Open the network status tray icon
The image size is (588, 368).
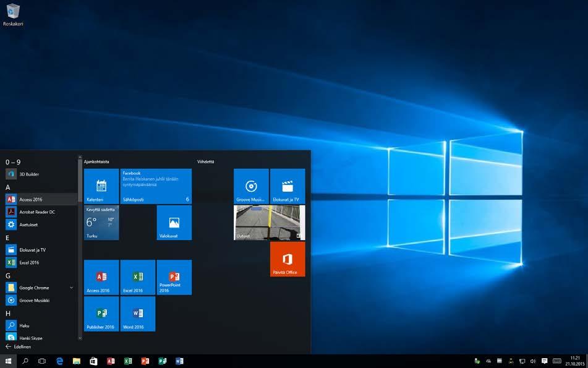[522, 361]
